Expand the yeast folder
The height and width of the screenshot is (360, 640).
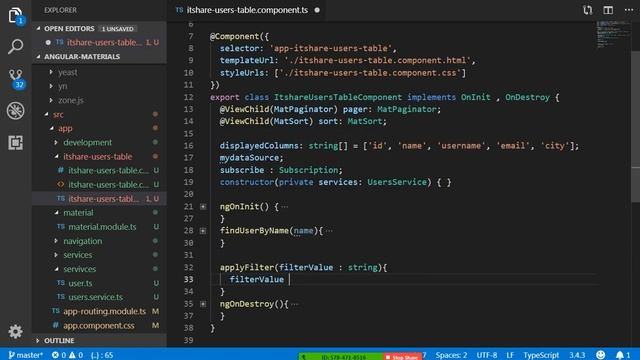coord(99,72)
